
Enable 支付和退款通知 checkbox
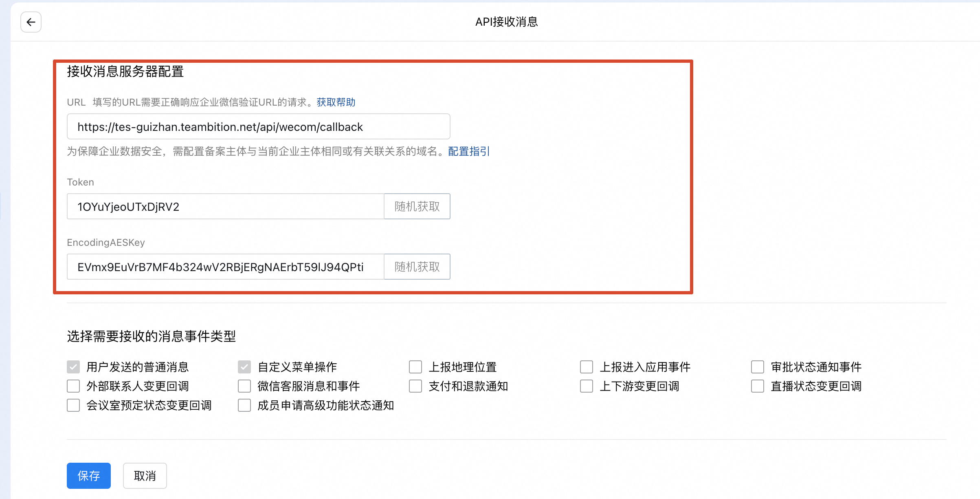click(x=415, y=386)
